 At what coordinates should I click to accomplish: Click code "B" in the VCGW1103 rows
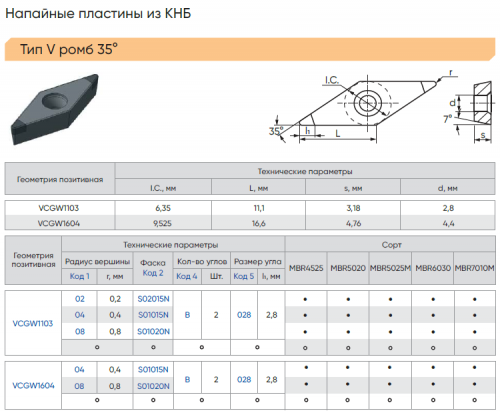187,315
